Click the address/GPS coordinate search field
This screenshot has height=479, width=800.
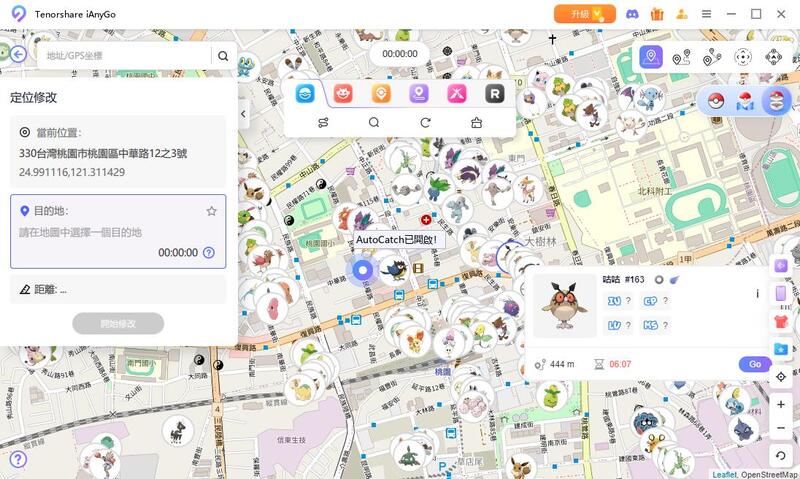click(x=125, y=56)
